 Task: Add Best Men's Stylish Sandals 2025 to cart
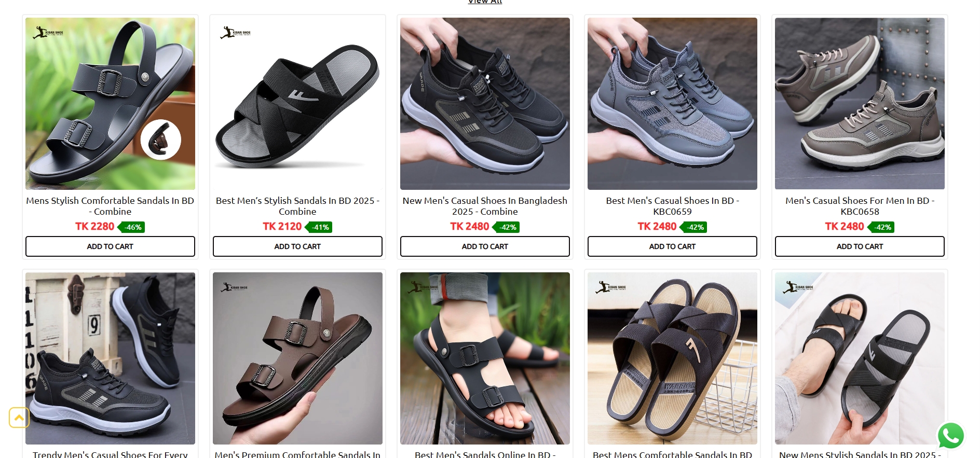click(297, 246)
